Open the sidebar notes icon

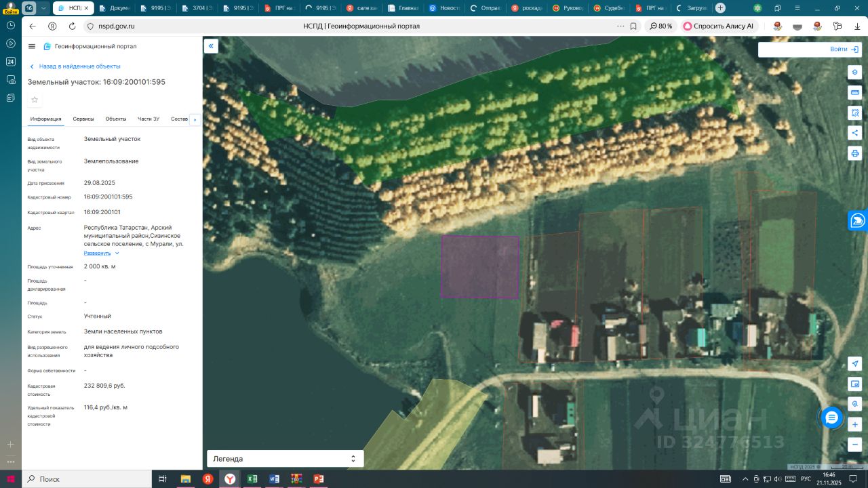point(10,98)
